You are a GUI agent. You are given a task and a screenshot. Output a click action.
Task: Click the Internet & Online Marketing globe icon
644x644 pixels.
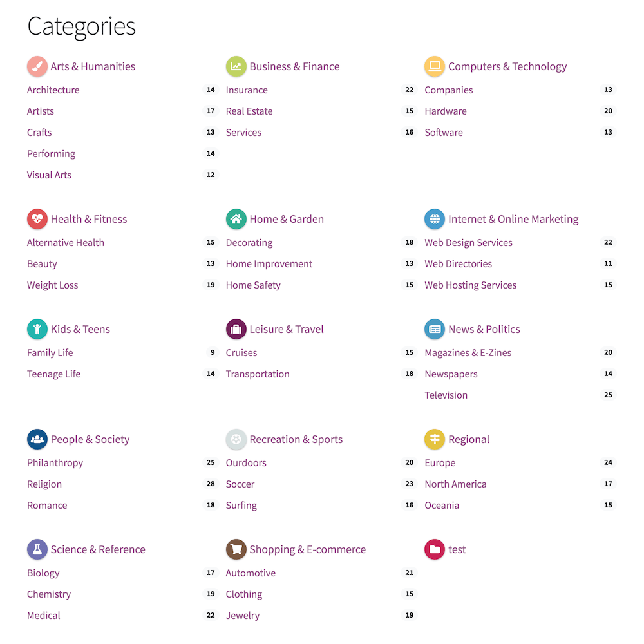click(435, 219)
